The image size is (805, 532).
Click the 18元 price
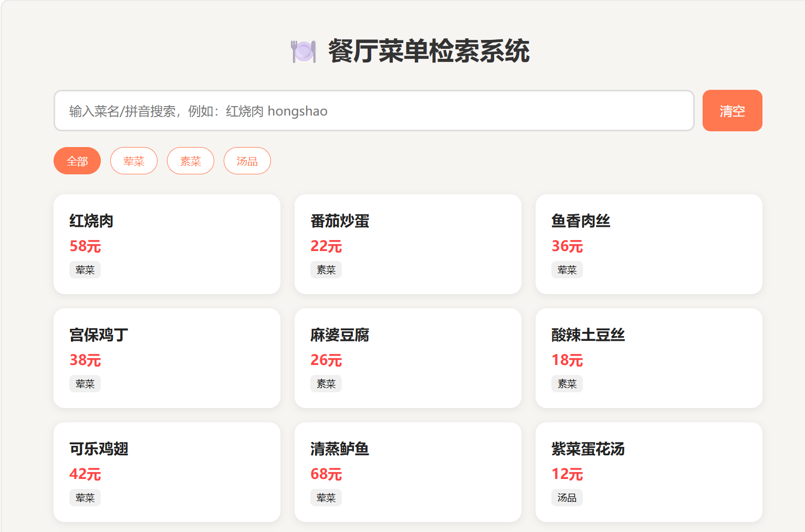pyautogui.click(x=567, y=360)
